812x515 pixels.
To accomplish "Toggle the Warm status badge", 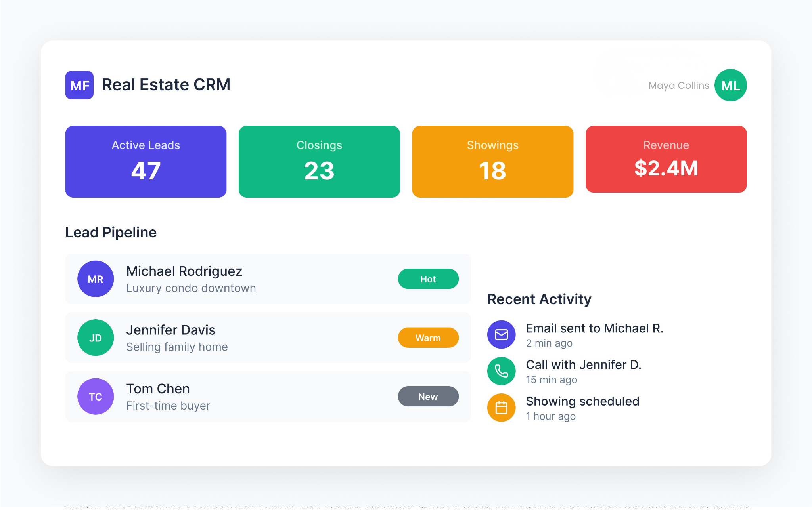I will 428,338.
